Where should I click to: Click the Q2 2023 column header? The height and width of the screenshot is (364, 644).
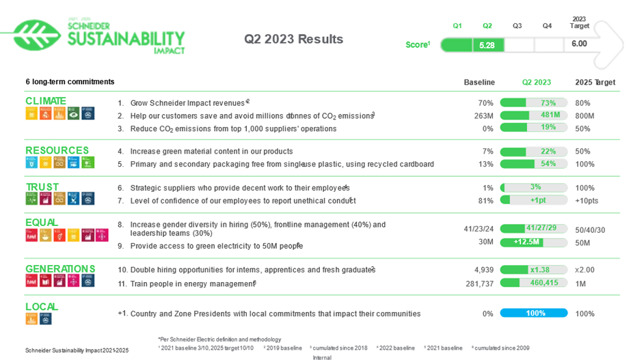coord(536,82)
